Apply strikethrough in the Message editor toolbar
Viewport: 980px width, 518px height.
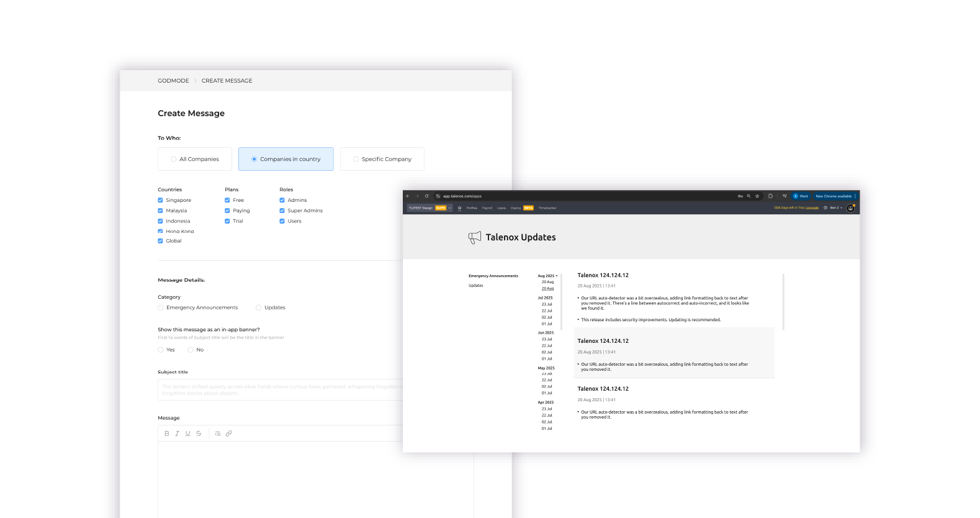[199, 434]
